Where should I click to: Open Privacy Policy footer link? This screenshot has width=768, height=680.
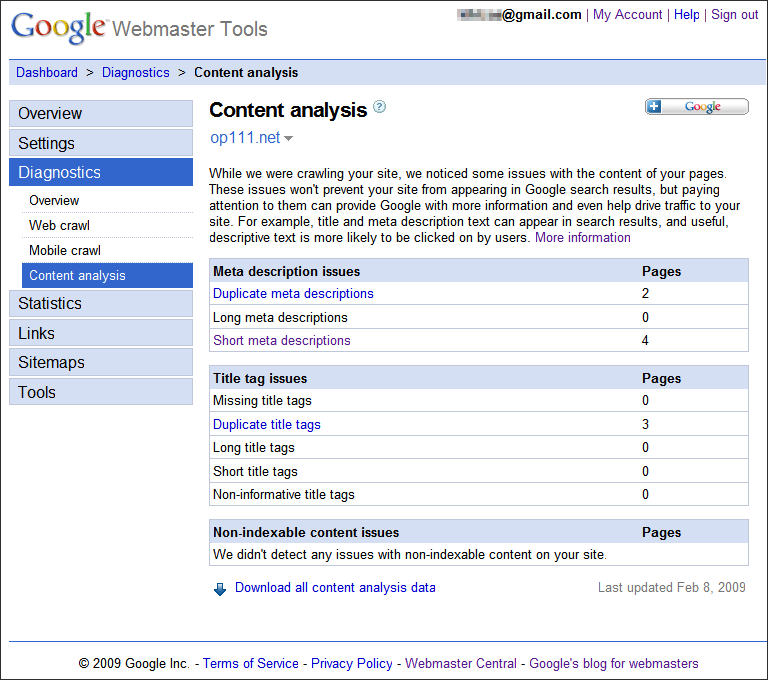point(352,663)
